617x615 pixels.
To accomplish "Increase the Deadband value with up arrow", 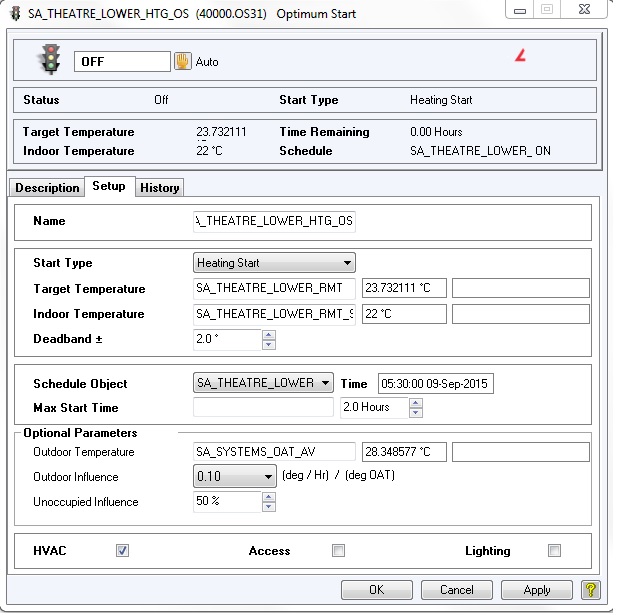I will (269, 335).
